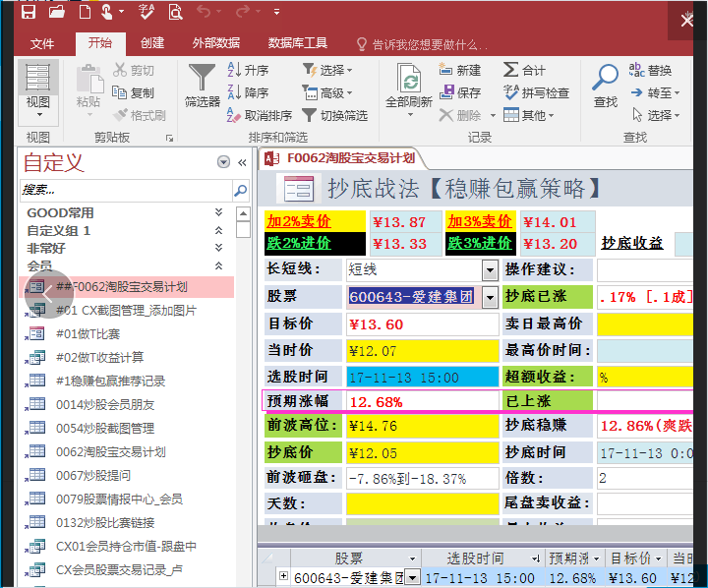Screen dimensions: 708x588
Task: Click the 剪切 cut button
Action: (x=134, y=70)
